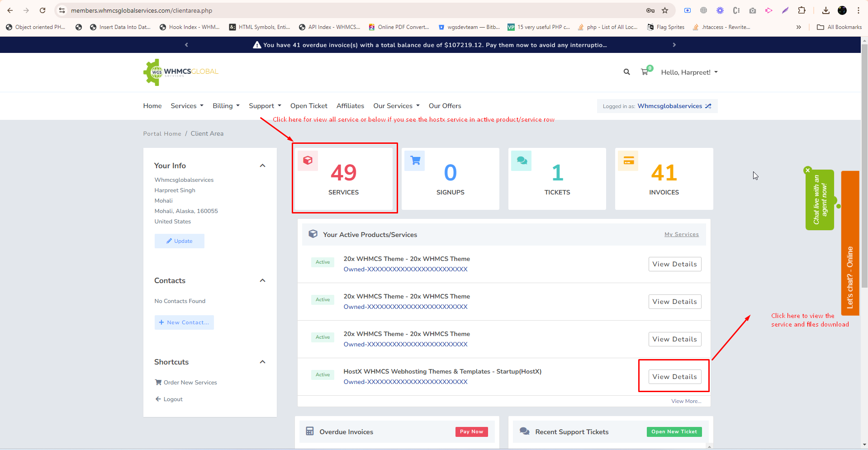Go to the Affiliates menu item

tap(350, 106)
